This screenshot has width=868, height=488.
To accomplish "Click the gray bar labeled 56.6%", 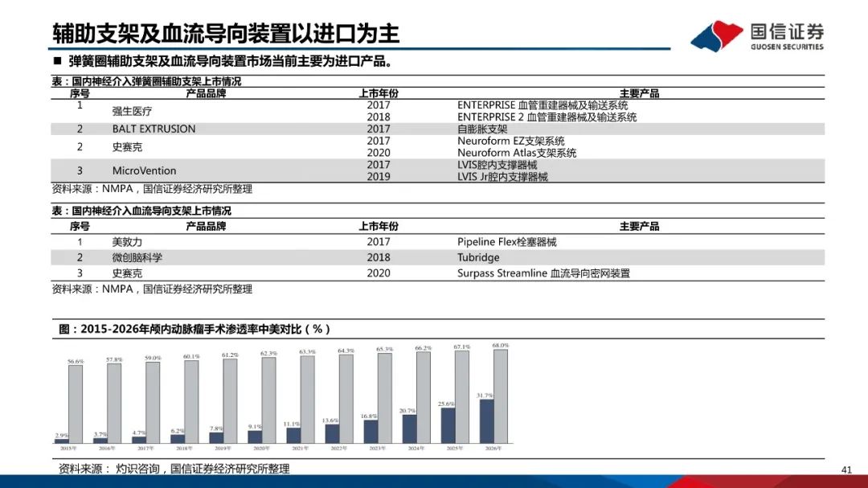I will [76, 404].
